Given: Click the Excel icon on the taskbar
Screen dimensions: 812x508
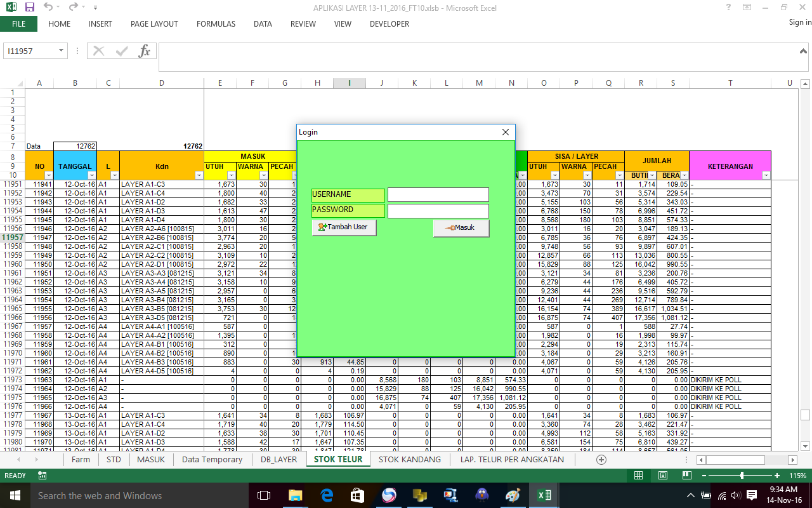Looking at the screenshot, I should [544, 495].
